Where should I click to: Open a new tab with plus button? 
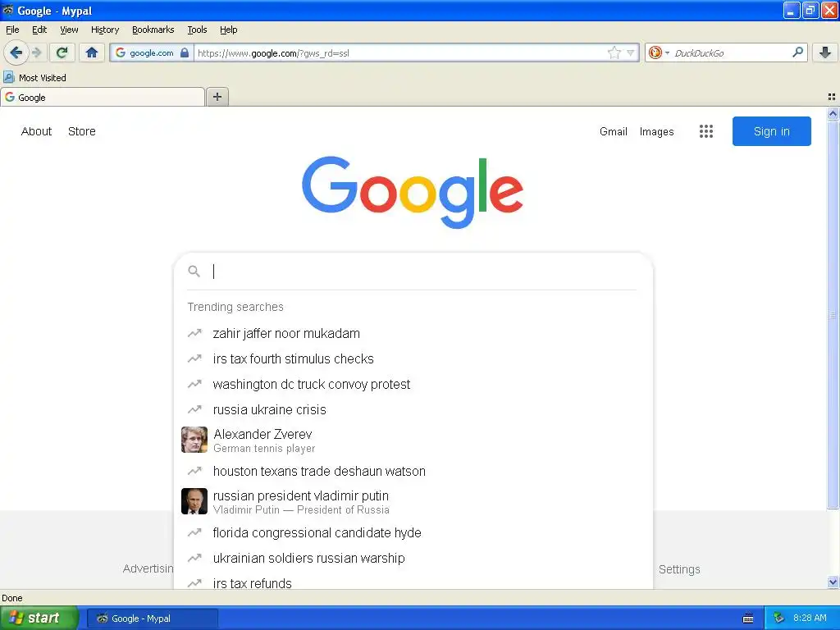click(217, 97)
